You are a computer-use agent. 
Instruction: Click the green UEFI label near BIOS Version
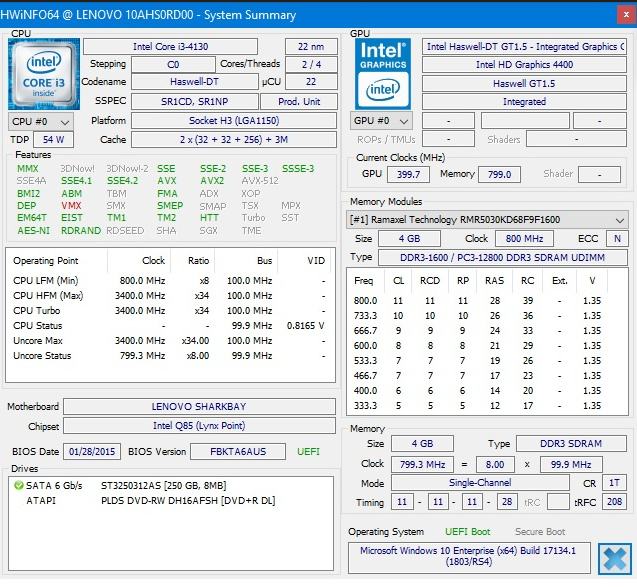pyautogui.click(x=308, y=452)
